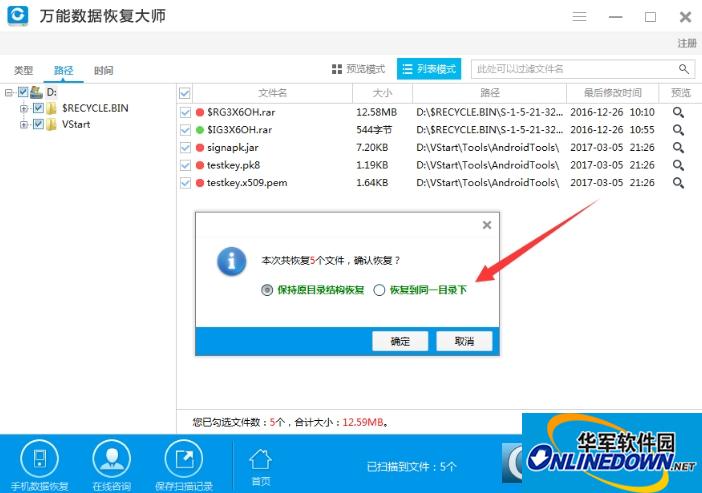Sort by 最后修改时间 column header
Image resolution: width=702 pixels, height=493 pixels.
click(x=612, y=93)
